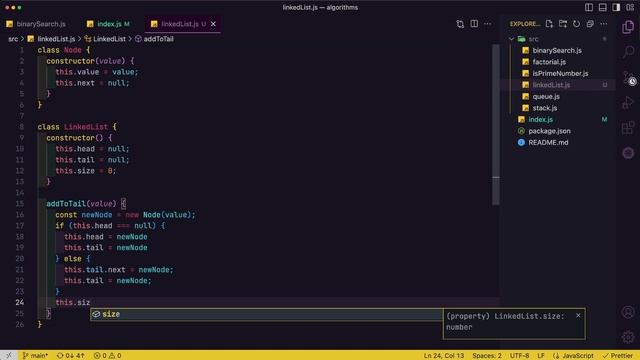Open the Accounts icon in activity bar
The height and width of the screenshot is (360, 640).
pos(628,312)
